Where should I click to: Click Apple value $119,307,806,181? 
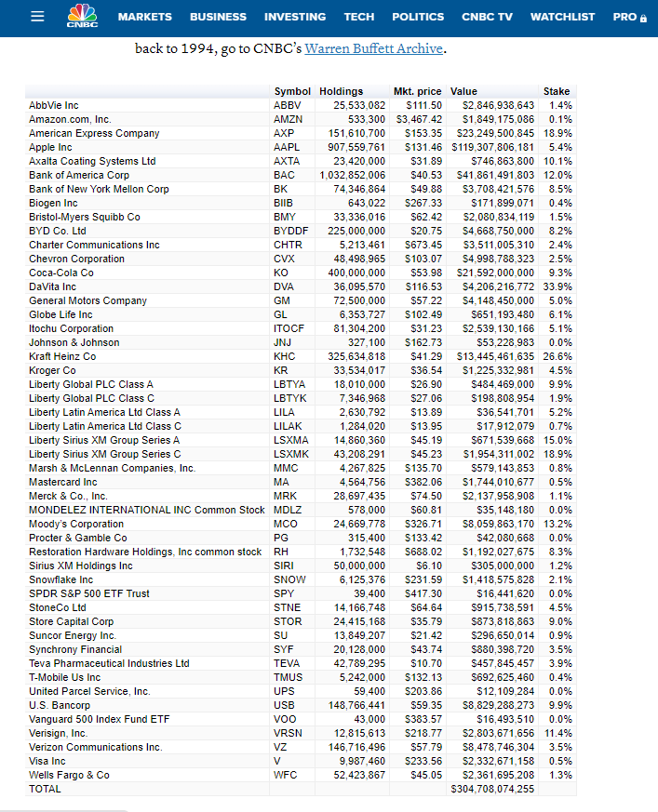(492, 147)
